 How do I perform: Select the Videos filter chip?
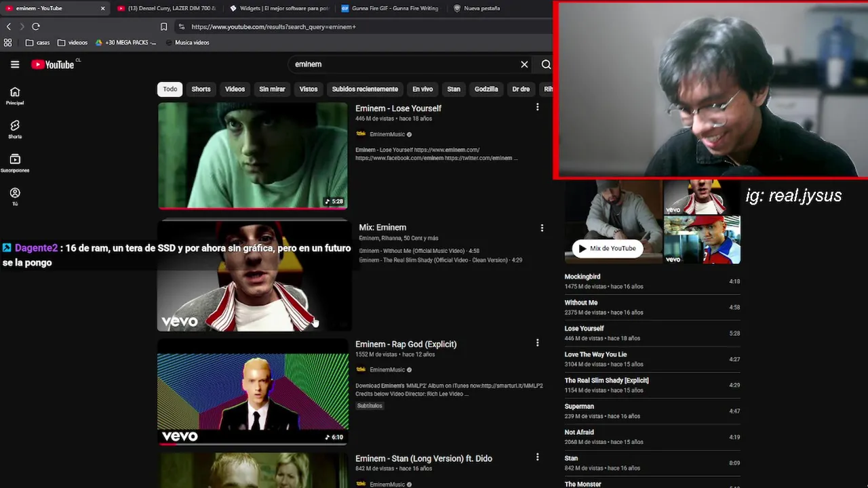(235, 89)
